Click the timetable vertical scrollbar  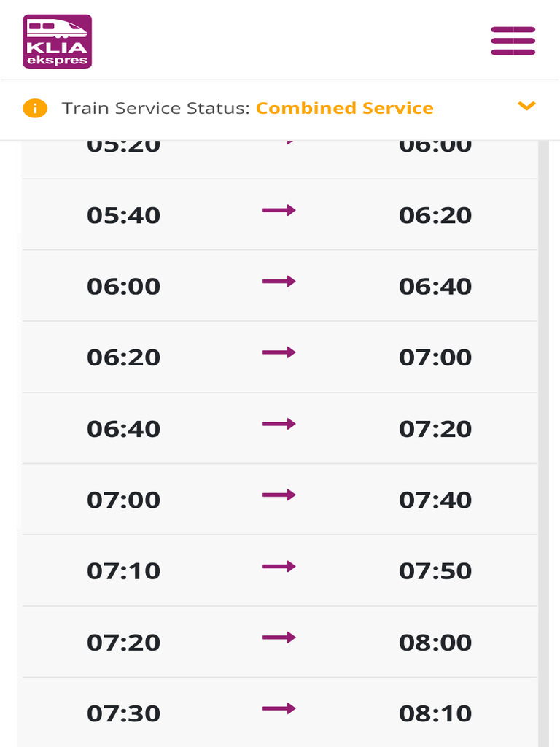(542, 438)
